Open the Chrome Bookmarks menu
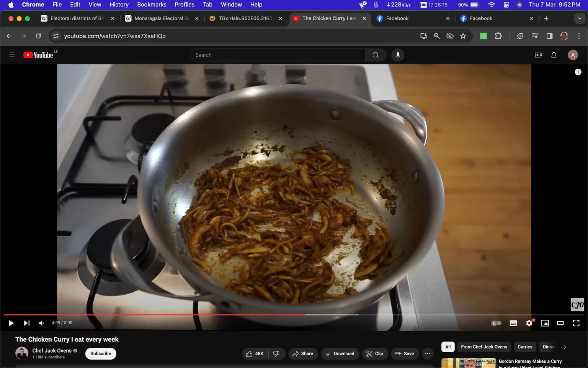The image size is (588, 368). (152, 4)
